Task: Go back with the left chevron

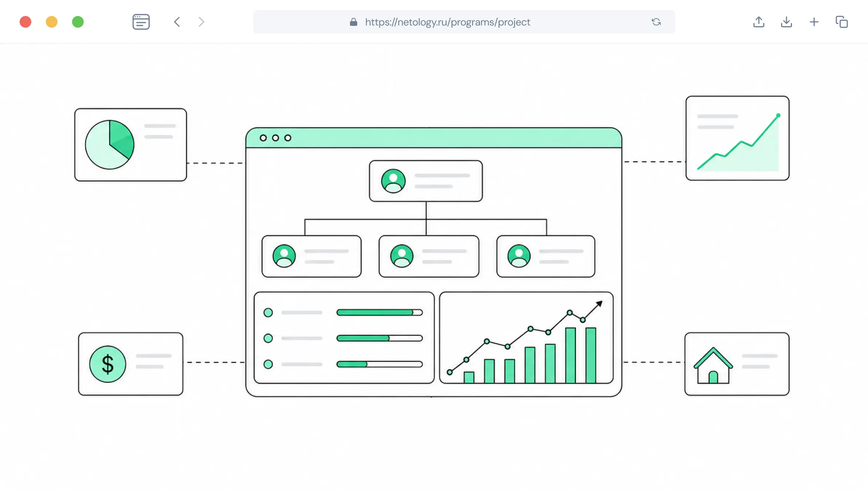Action: click(177, 22)
